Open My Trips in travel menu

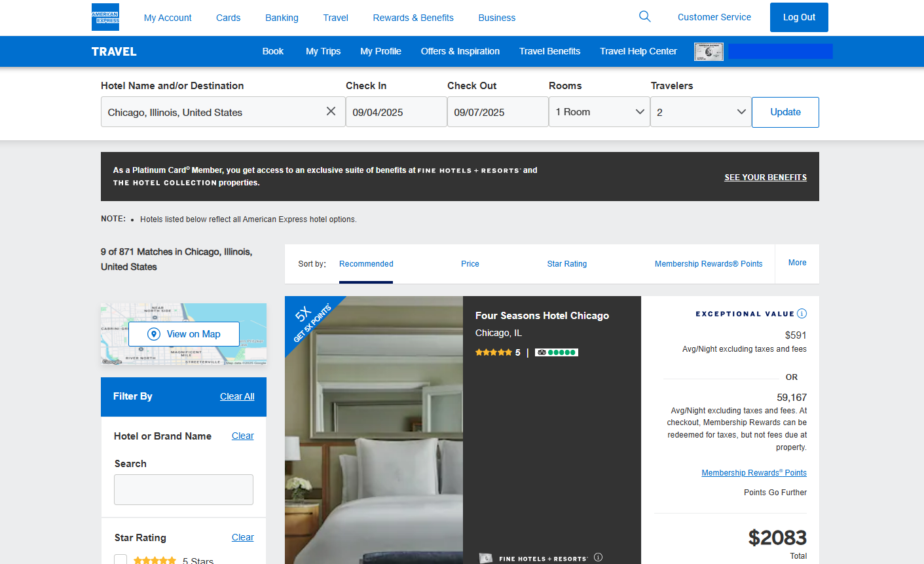(323, 51)
